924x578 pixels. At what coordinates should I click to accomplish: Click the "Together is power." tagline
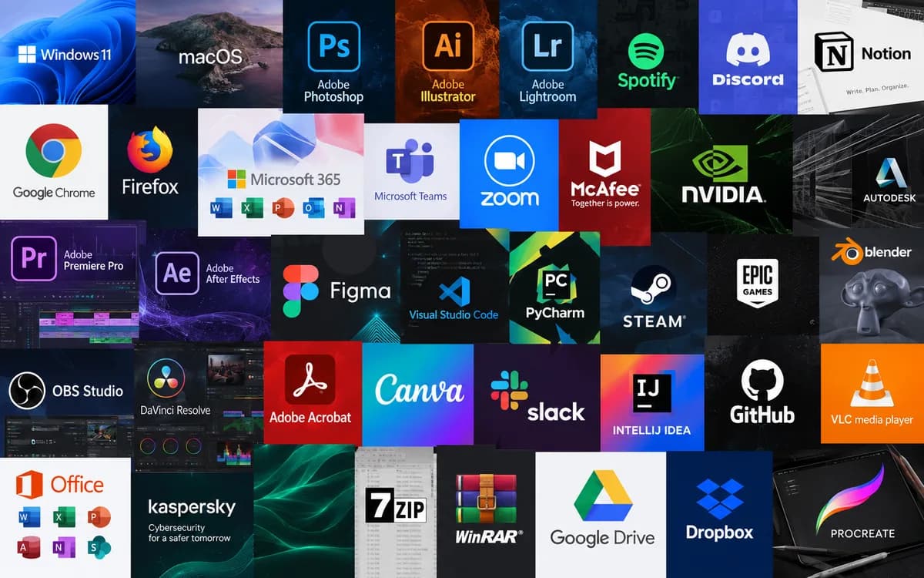pyautogui.click(x=605, y=203)
